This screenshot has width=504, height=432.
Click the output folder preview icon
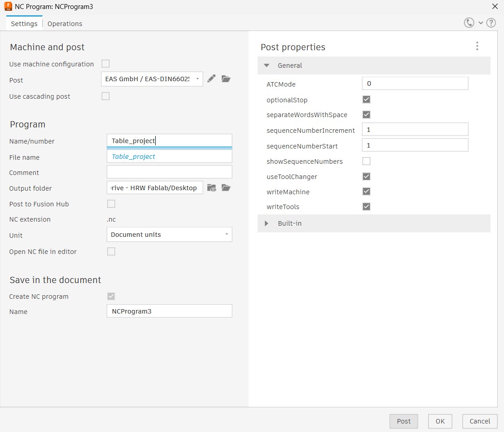(x=212, y=188)
